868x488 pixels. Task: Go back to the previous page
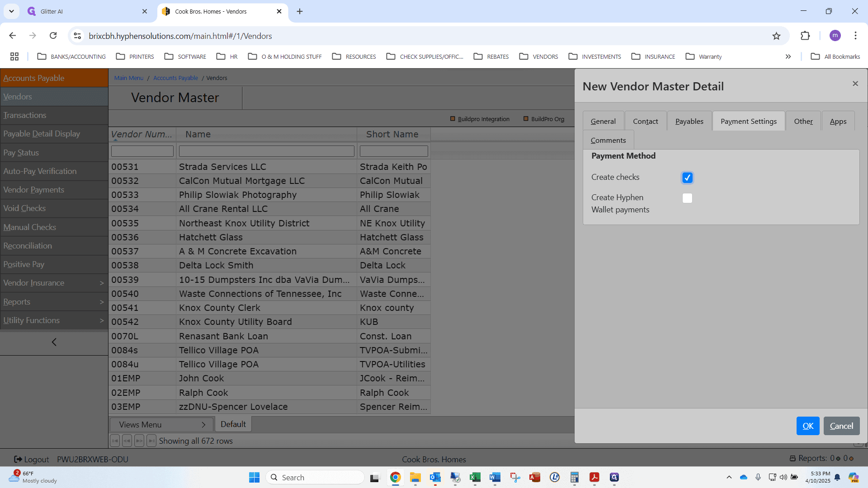[13, 36]
